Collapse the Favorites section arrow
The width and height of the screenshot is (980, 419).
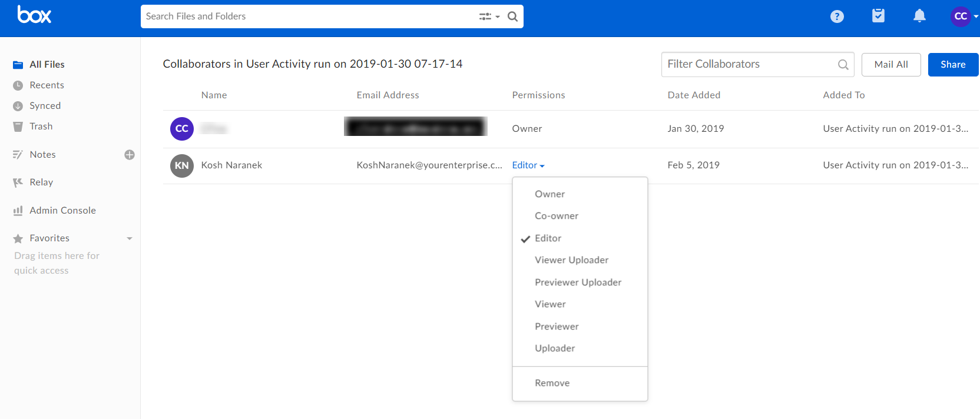point(130,238)
